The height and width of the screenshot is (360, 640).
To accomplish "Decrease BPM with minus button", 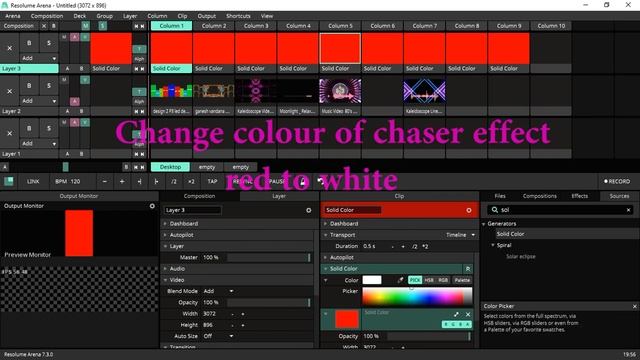I will (105, 181).
